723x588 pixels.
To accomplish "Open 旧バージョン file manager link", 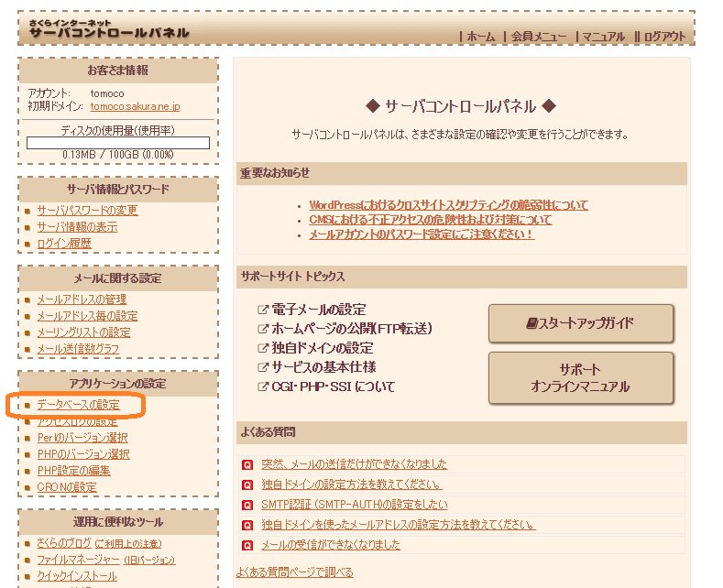I will [x=149, y=561].
